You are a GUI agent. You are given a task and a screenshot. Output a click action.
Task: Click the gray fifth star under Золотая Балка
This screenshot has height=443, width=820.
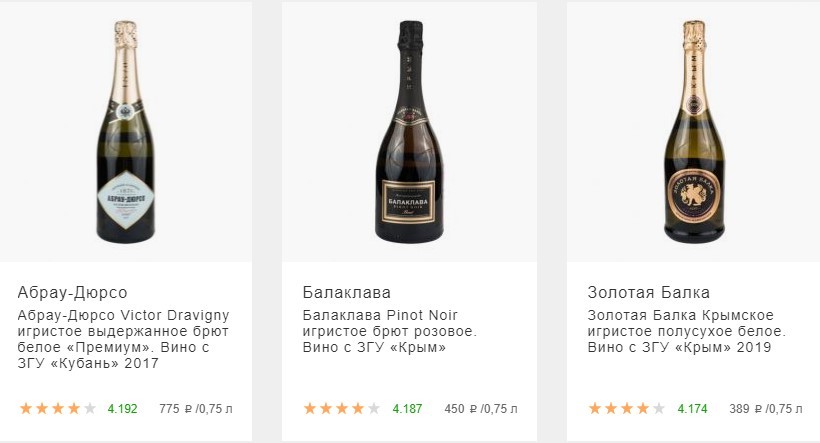click(659, 408)
